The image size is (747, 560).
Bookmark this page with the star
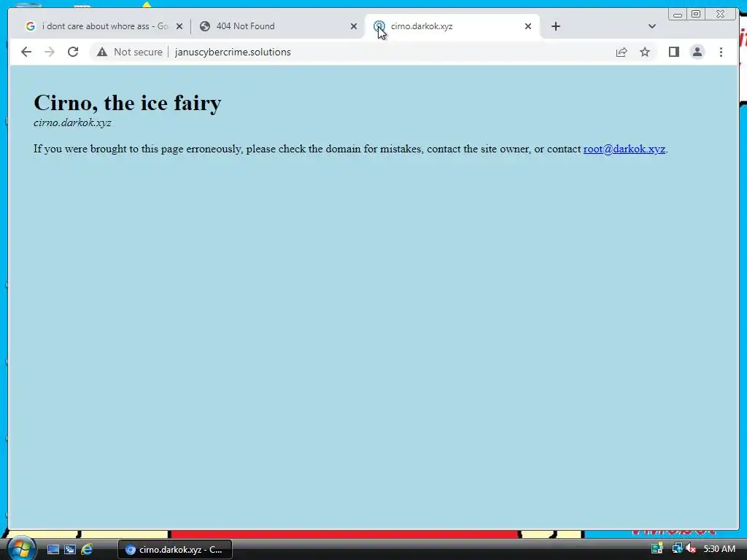tap(645, 52)
